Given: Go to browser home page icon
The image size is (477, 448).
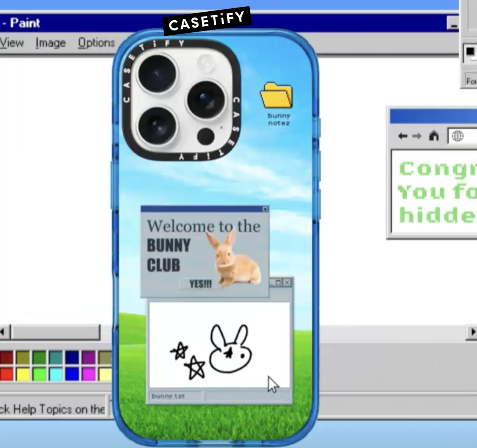Looking at the screenshot, I should (x=434, y=135).
